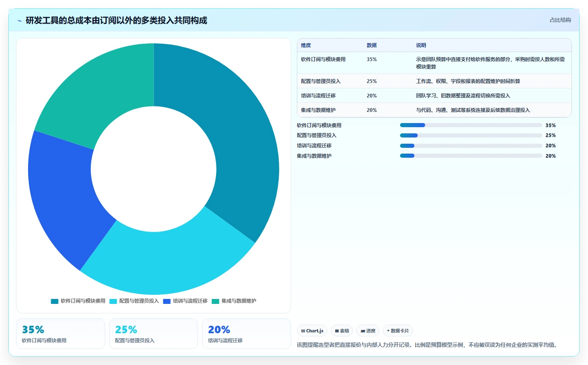Select the 进度 tag
The image size is (588, 365).
[x=368, y=331]
